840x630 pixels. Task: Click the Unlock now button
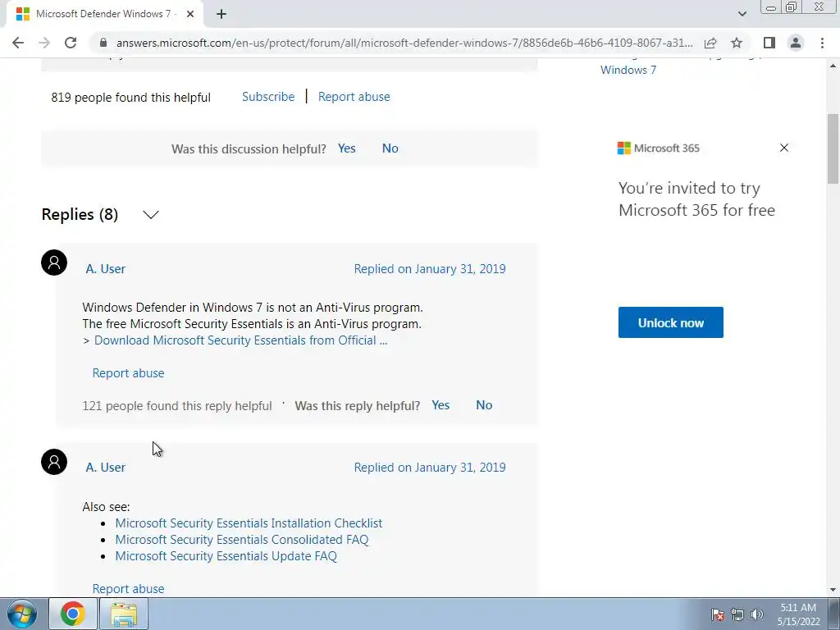click(671, 322)
